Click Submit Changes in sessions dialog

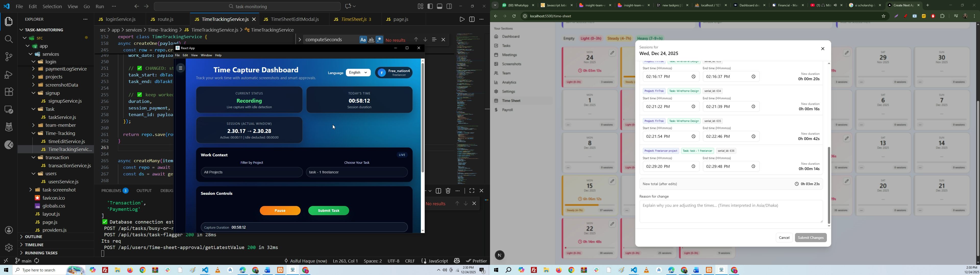[x=811, y=238]
